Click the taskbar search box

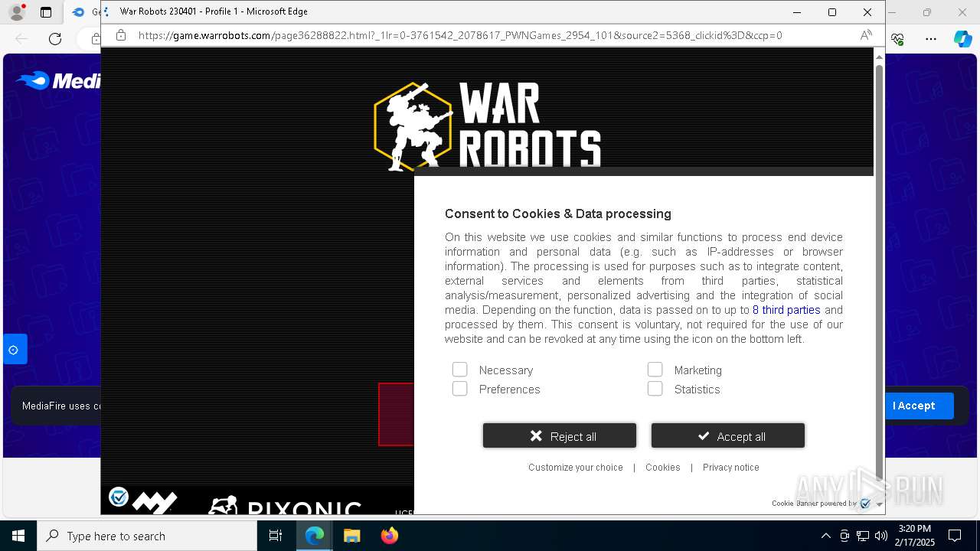coord(147,536)
